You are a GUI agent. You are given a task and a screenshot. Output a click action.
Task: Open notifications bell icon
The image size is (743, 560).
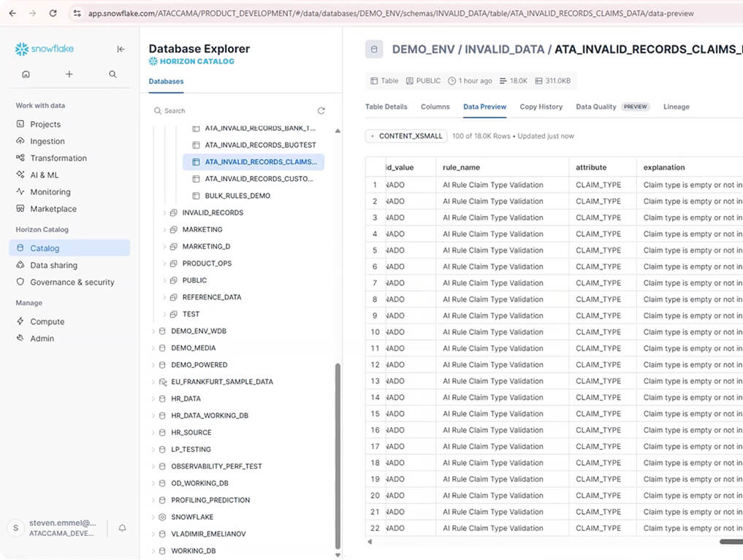click(122, 528)
